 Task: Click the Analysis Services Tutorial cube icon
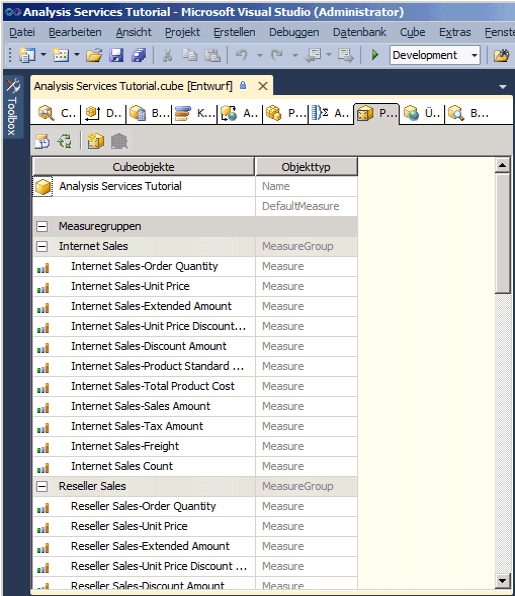click(43, 187)
